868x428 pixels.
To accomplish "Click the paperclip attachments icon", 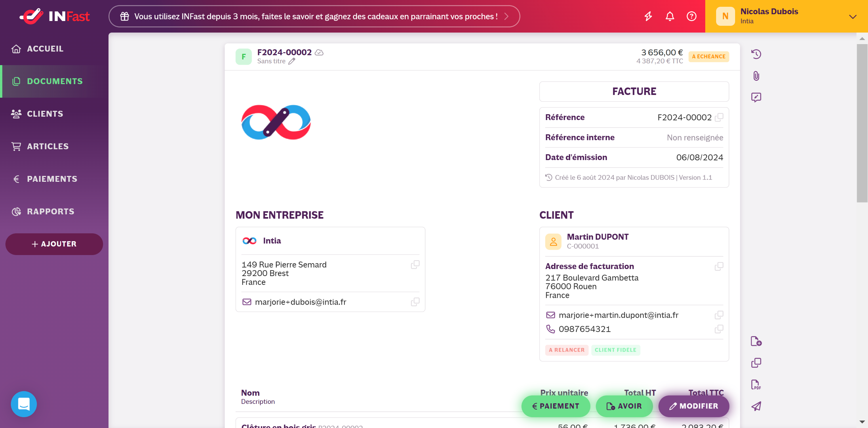I will tap(756, 76).
